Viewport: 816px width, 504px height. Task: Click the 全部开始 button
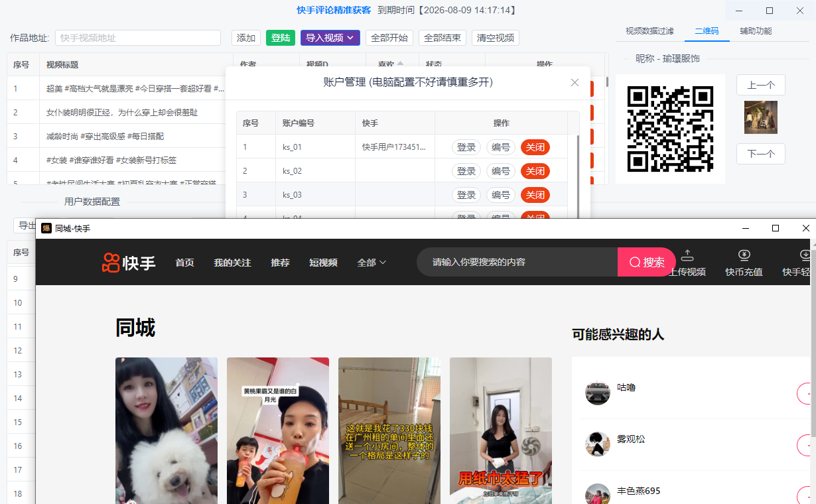(x=389, y=38)
